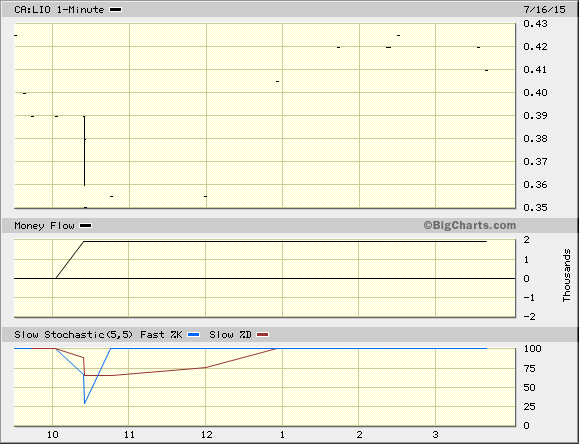Click the 0.43 price axis label
The width and height of the screenshot is (579, 444).
(x=535, y=24)
